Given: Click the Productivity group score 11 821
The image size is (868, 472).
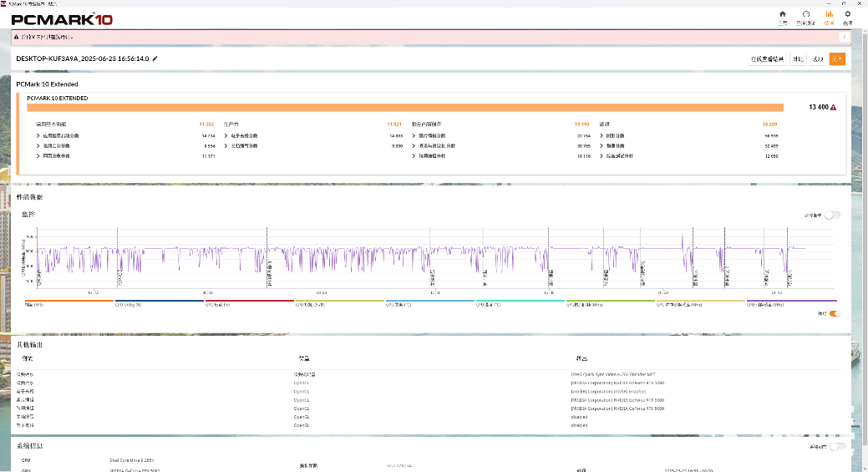Looking at the screenshot, I should click(x=394, y=124).
